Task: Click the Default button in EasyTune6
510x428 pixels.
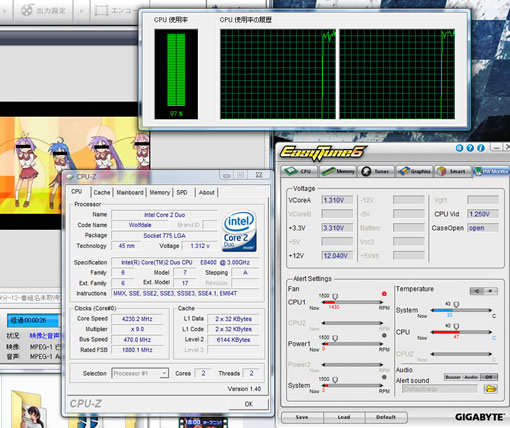Action: pos(386,417)
